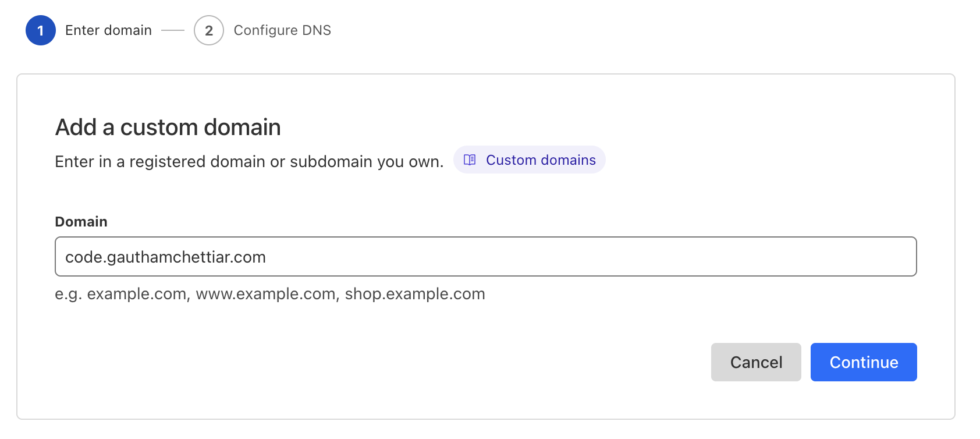Click the Add a custom domain heading
The width and height of the screenshot is (980, 439).
168,127
